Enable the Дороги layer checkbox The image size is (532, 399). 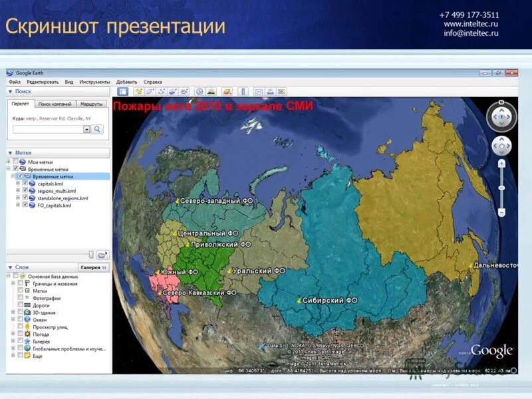pos(21,305)
